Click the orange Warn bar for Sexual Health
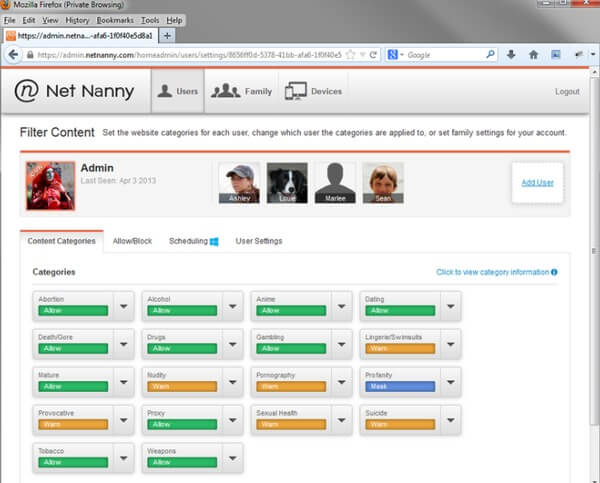This screenshot has height=483, width=600. point(291,424)
